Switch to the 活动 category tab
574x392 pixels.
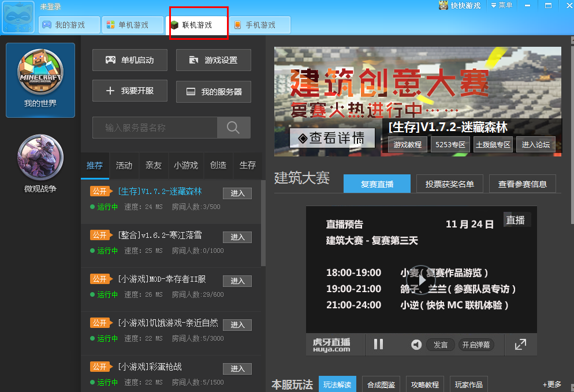[124, 166]
